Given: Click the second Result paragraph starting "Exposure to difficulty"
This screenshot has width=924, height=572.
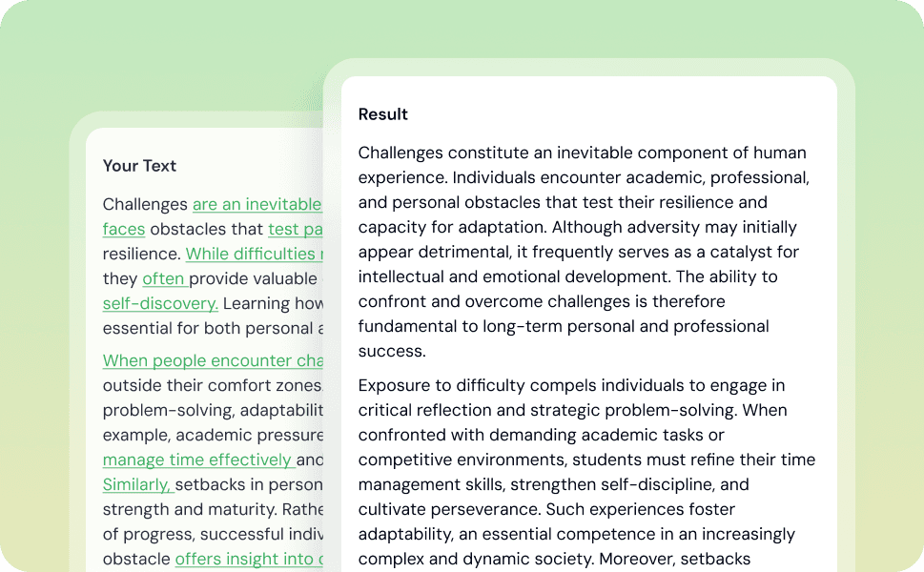Looking at the screenshot, I should pos(587,472).
